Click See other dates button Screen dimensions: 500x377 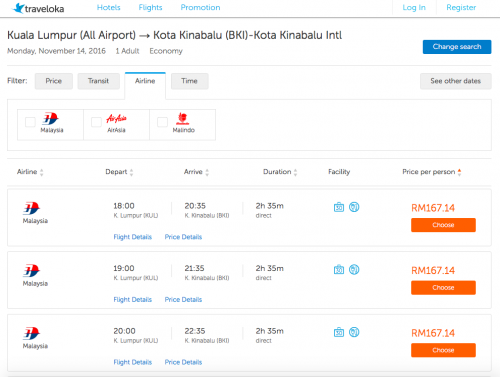pos(456,81)
